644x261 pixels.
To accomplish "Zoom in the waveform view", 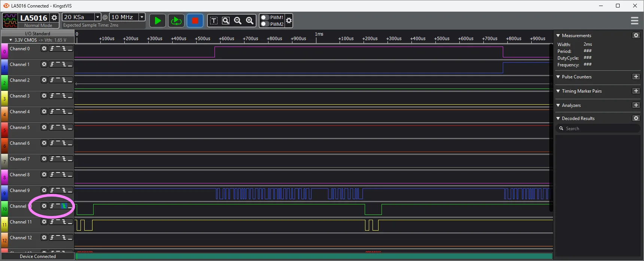I will (250, 21).
